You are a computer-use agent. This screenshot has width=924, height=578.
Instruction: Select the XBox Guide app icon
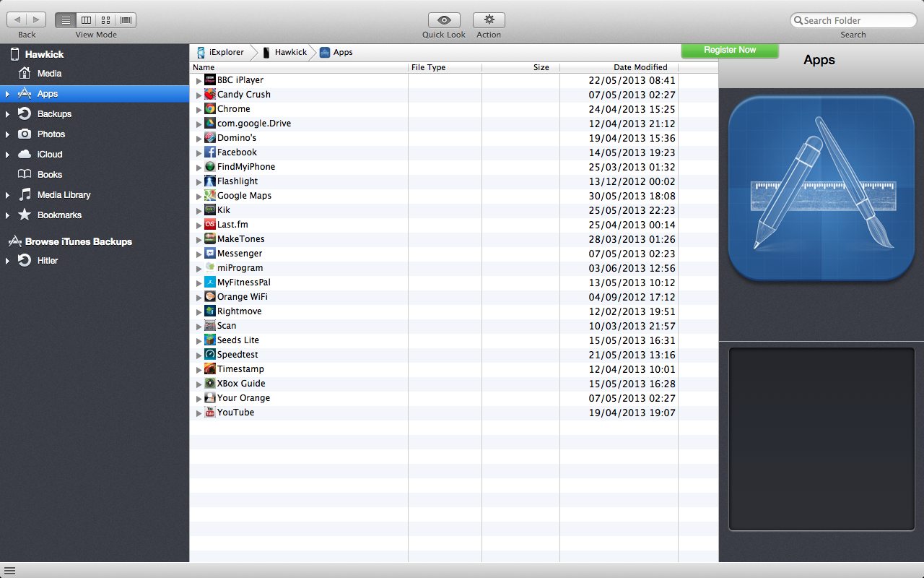[x=210, y=384]
